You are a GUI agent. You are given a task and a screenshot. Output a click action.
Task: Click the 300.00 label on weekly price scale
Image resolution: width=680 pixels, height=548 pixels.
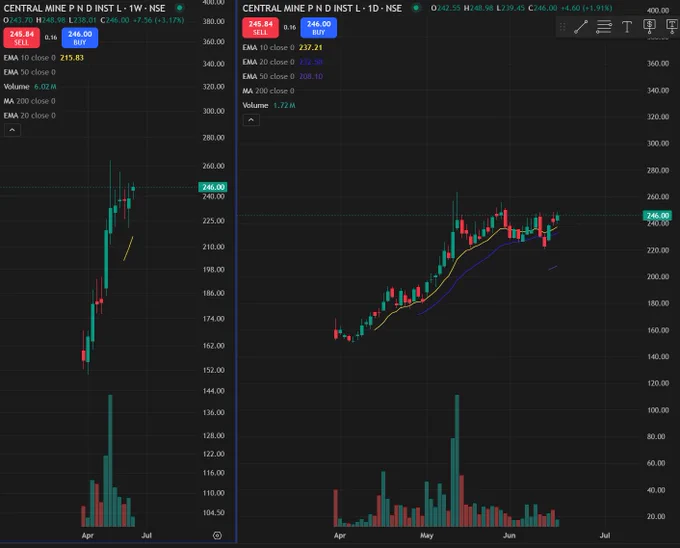pyautogui.click(x=213, y=111)
